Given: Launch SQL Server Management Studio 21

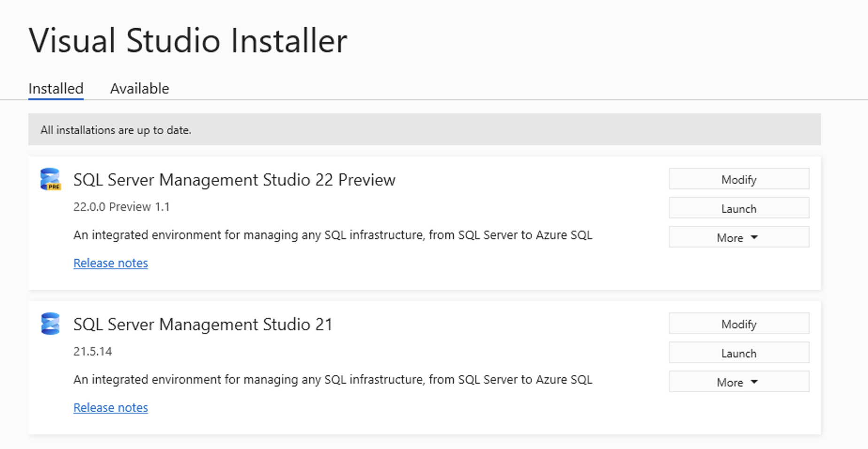Looking at the screenshot, I should click(x=738, y=352).
